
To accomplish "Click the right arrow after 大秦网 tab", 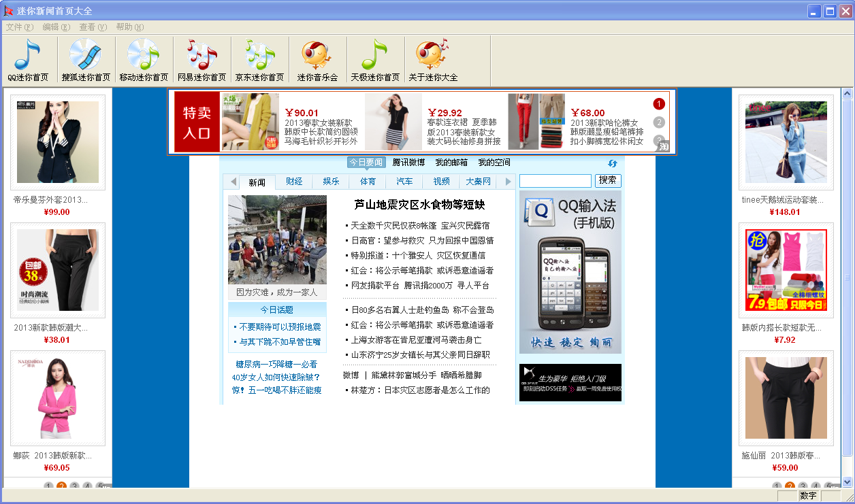I will 508,182.
